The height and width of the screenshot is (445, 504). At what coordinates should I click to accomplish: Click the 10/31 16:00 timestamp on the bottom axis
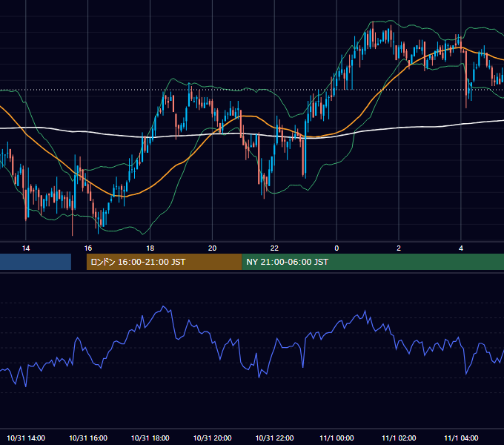click(88, 438)
